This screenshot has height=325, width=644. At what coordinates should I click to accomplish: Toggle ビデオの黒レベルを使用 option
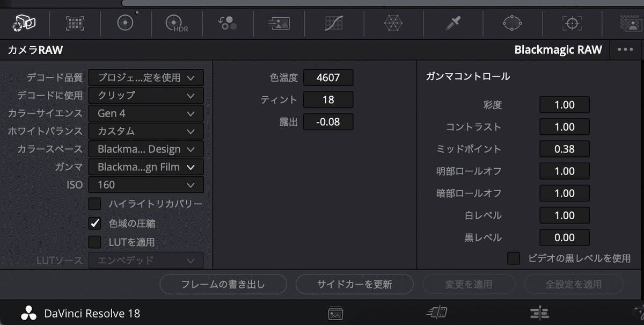click(513, 258)
